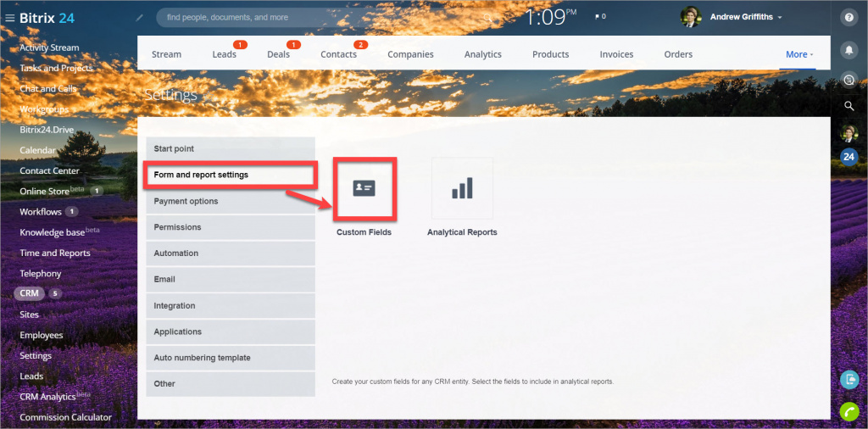Open Workgroups in left sidebar
The height and width of the screenshot is (429, 868).
[x=44, y=109]
